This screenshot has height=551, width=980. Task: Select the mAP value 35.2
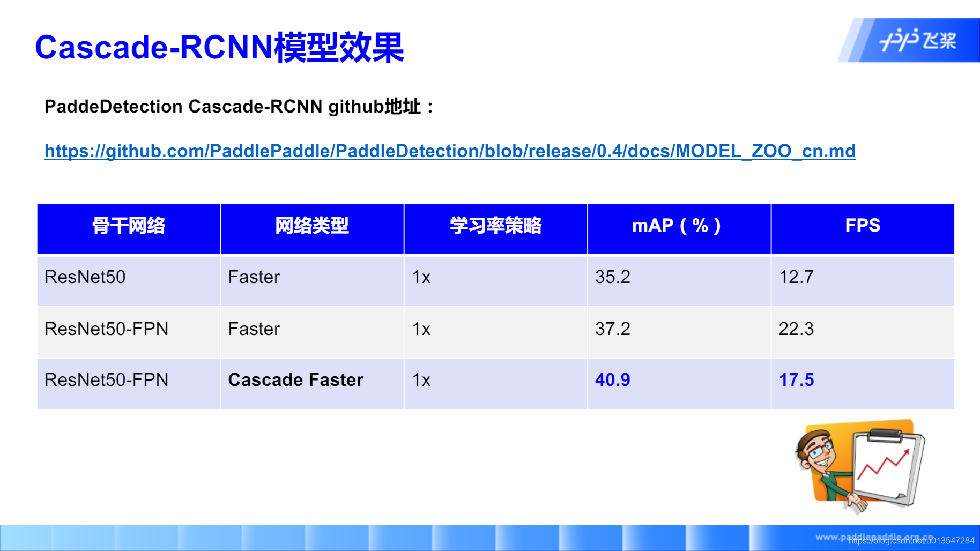[x=613, y=277]
